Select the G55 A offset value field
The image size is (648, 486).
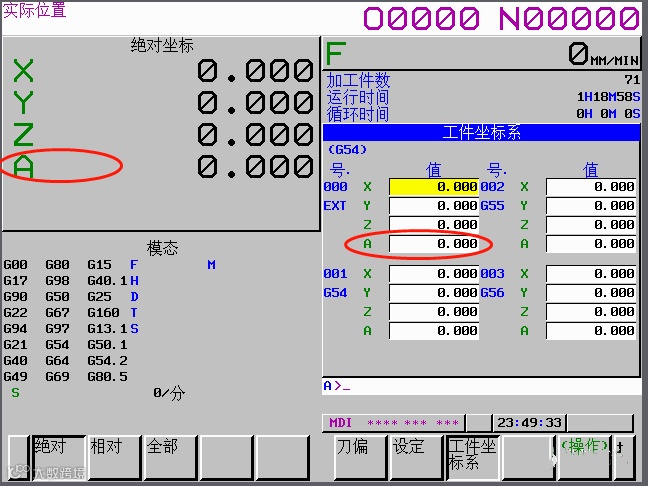[591, 244]
